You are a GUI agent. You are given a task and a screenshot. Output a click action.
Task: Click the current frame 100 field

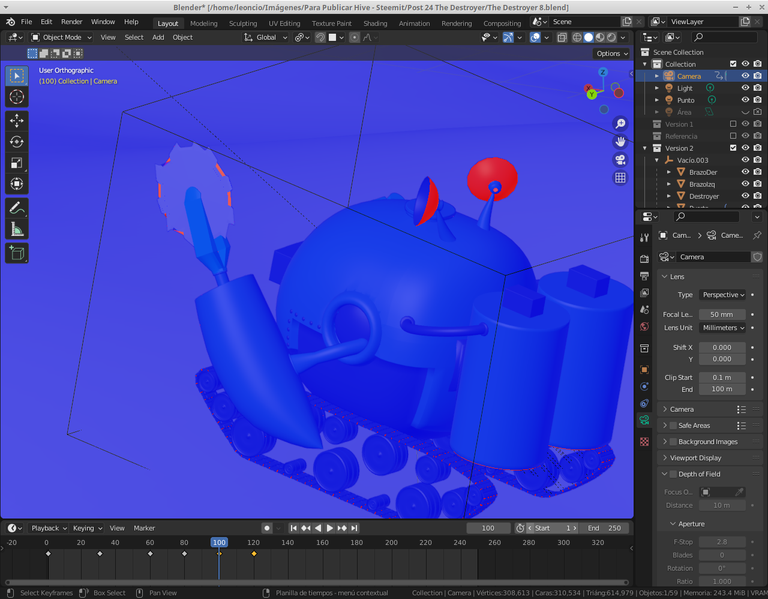[x=488, y=528]
